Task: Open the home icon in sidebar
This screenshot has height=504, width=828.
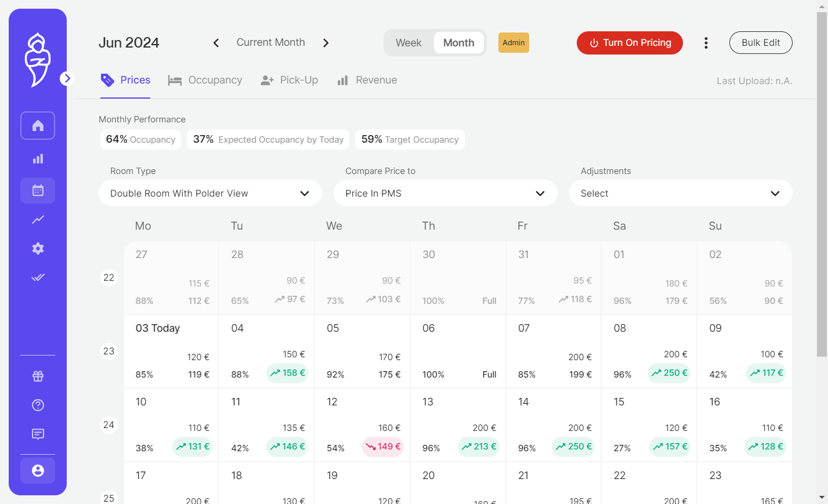Action: tap(38, 125)
